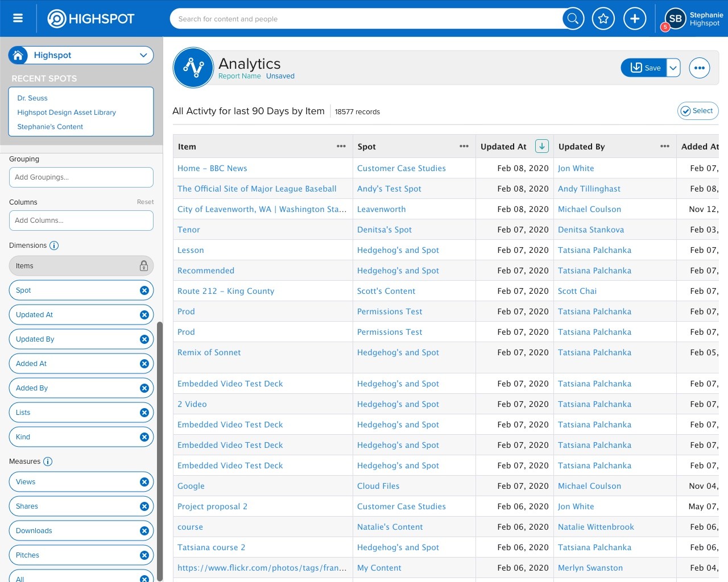Open Scott Chai's profile link
This screenshot has height=582, width=728.
coord(577,291)
